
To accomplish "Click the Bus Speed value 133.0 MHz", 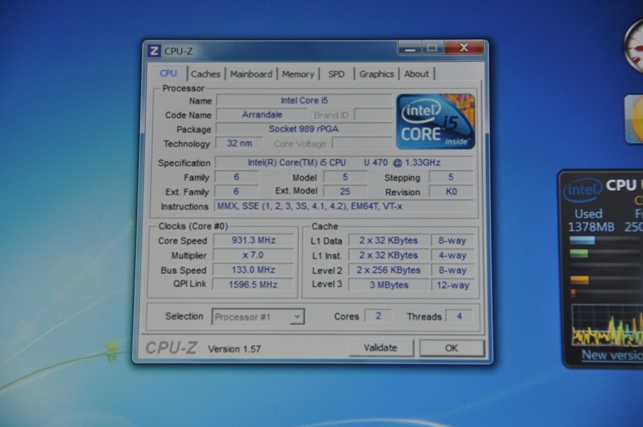I will [x=253, y=270].
